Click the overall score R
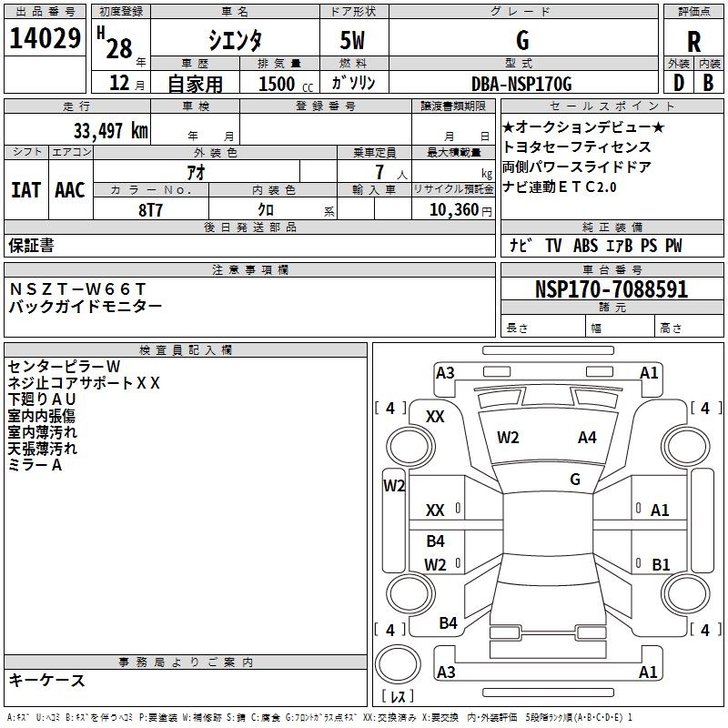The image size is (728, 728). pos(693,42)
